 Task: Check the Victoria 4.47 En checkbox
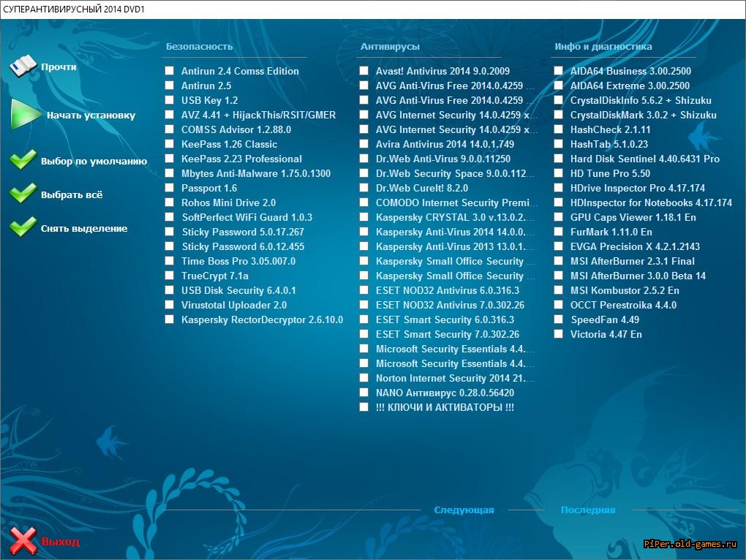pos(559,334)
